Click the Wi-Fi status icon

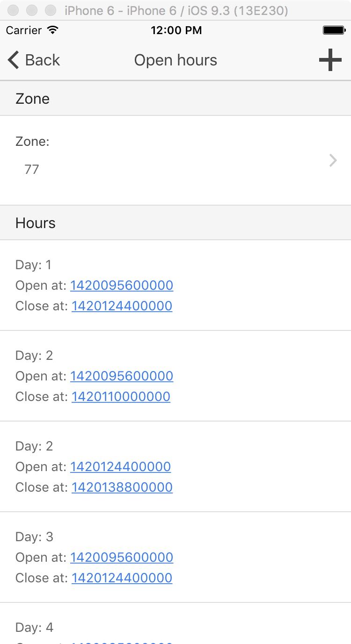[53, 30]
